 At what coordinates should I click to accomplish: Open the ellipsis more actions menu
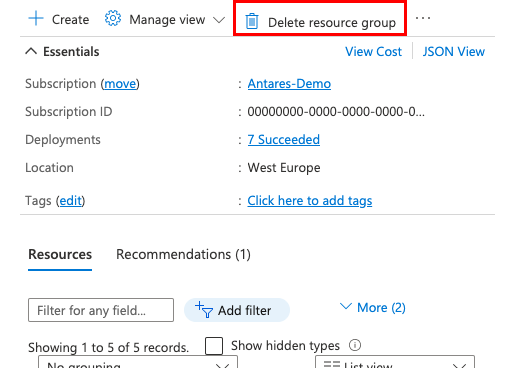[x=423, y=18]
